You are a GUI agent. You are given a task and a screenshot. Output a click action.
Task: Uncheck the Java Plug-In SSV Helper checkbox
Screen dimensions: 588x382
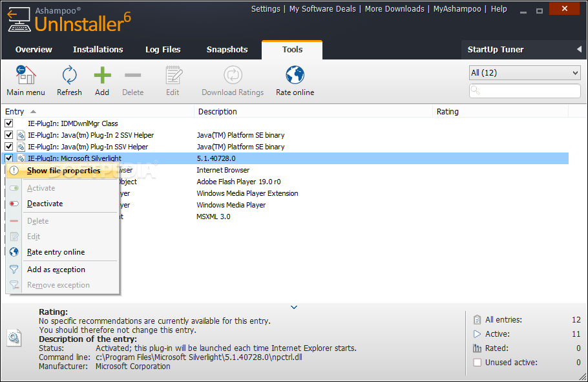9,146
